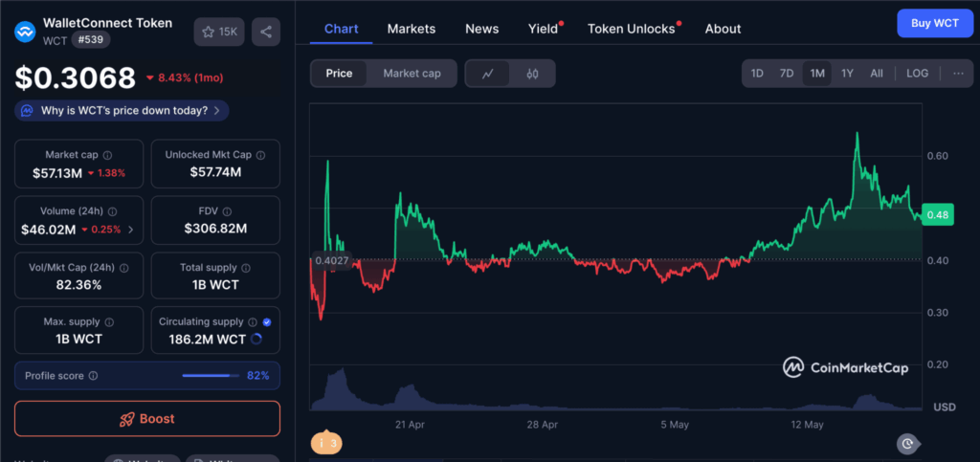The image size is (980, 462).
Task: Click the share icon button
Action: pos(266,32)
